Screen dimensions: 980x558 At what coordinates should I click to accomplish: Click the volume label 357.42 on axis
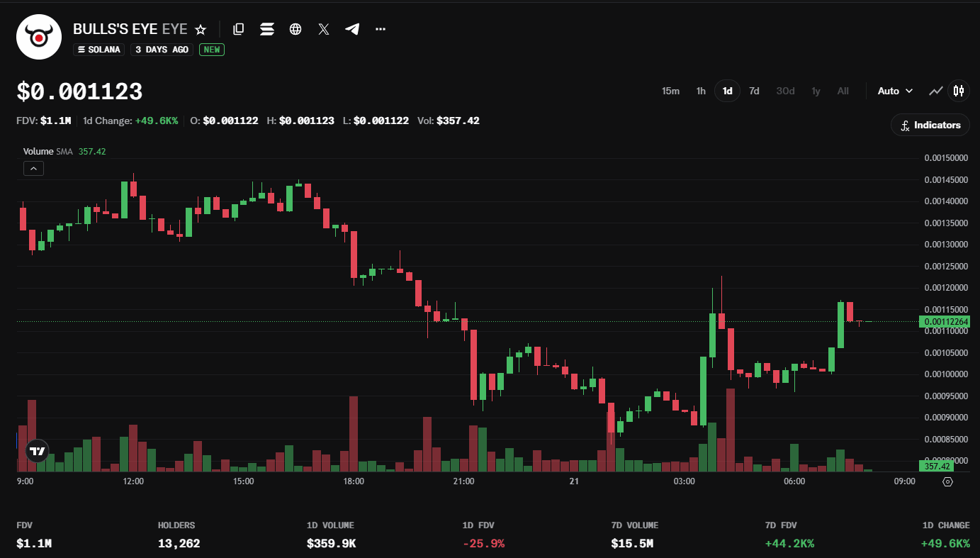click(x=936, y=466)
